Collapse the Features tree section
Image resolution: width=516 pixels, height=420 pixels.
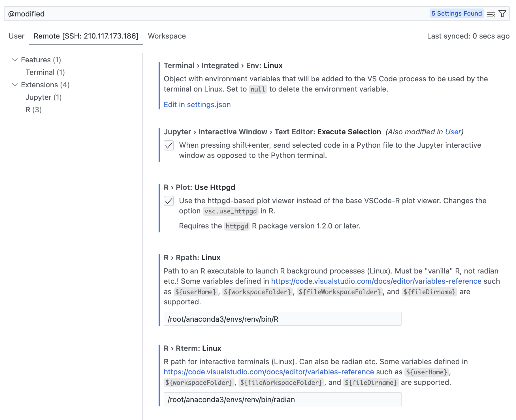[x=15, y=60]
